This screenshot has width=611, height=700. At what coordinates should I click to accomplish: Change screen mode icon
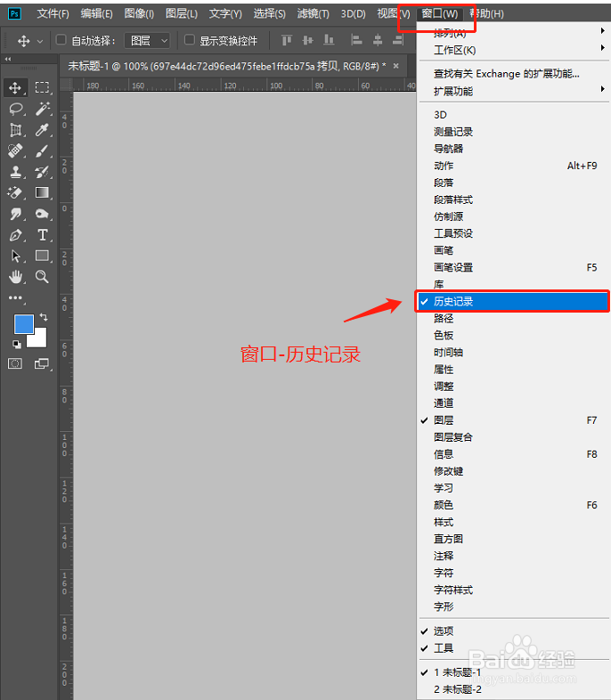pos(42,363)
